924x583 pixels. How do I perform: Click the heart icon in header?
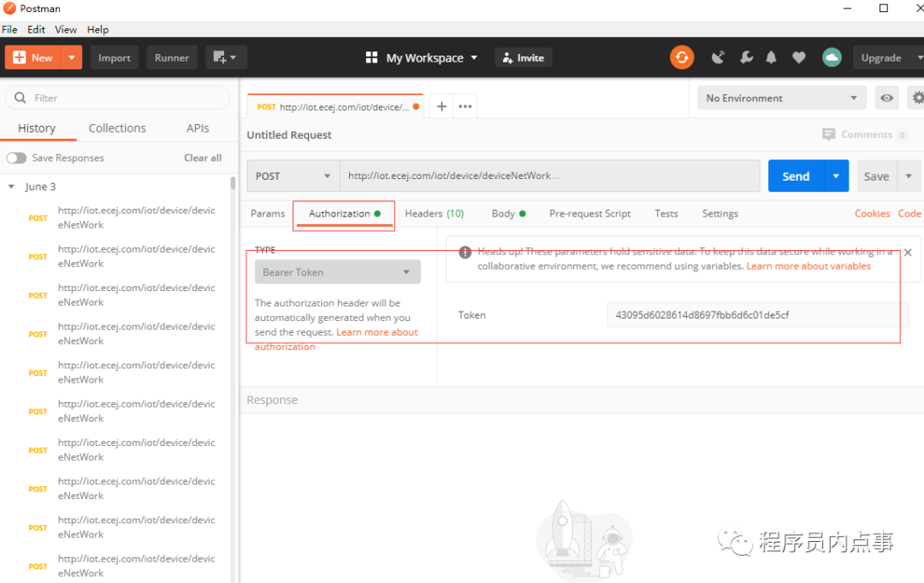pyautogui.click(x=798, y=57)
